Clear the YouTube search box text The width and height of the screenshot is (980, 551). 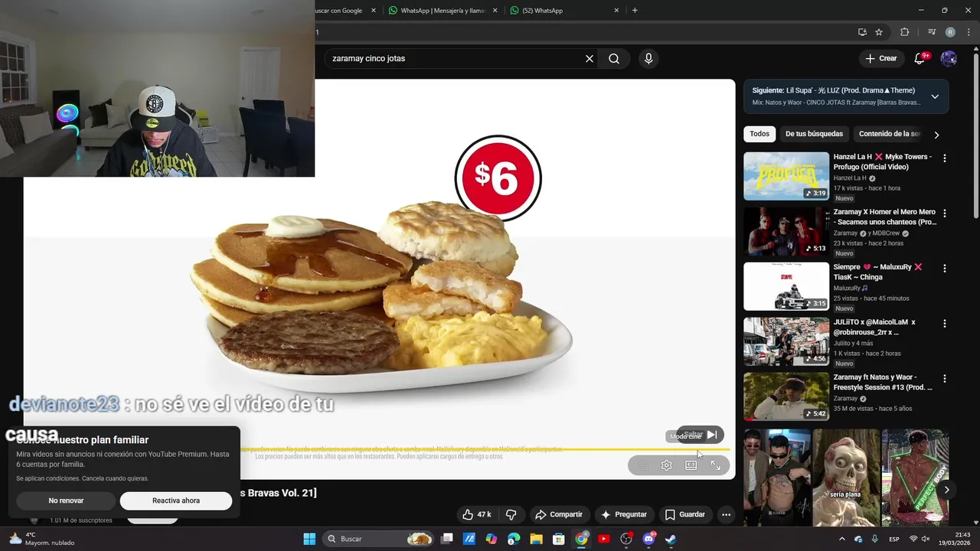tap(590, 58)
